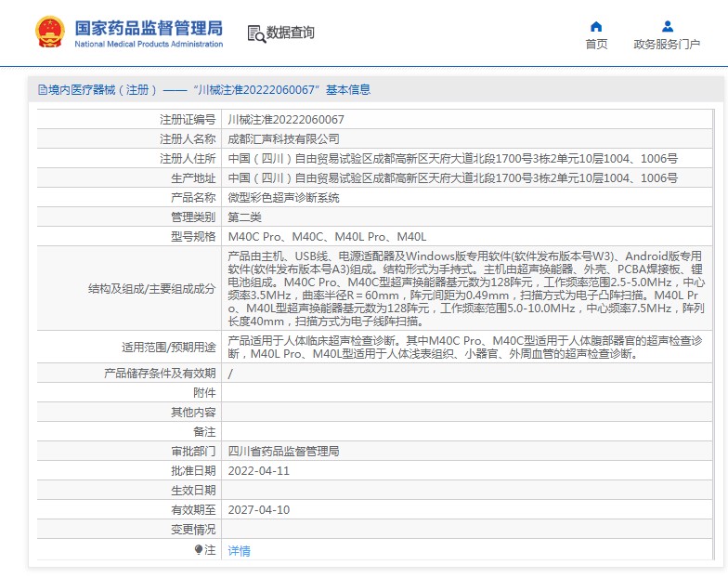The image size is (728, 578).
Task: Click the 生产地址 row label
Action: point(193,178)
